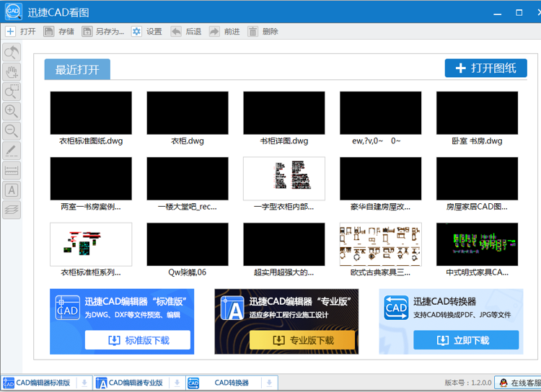Click the 打开 toolbar label
The height and width of the screenshot is (392, 541).
click(x=28, y=32)
